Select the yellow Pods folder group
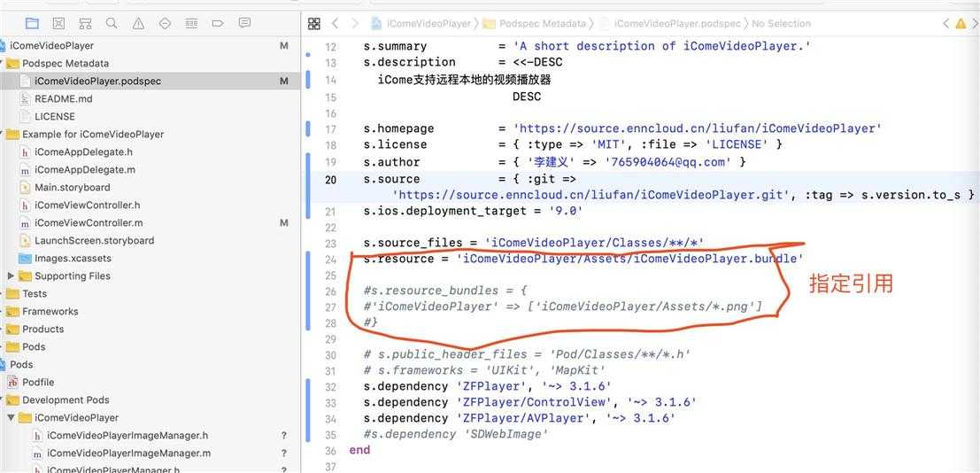Viewport: 980px width, 473px height. [x=33, y=346]
